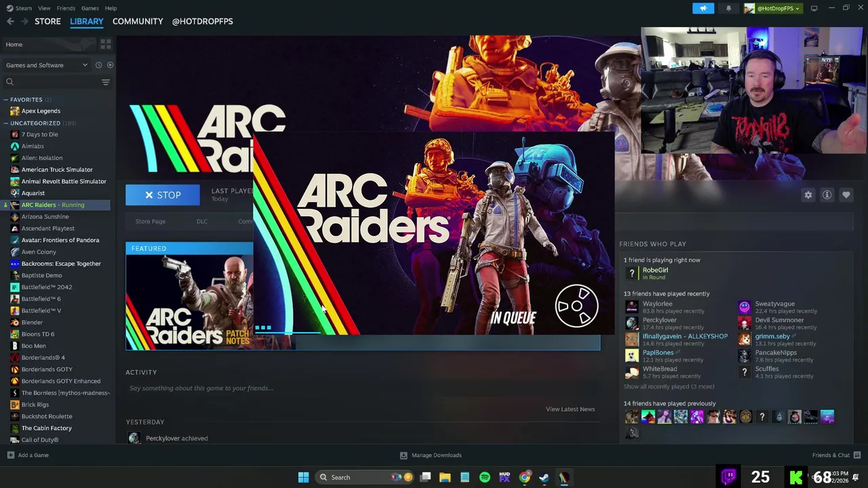Click the Twitch overlay icon
This screenshot has height=488, width=868.
pos(728,477)
